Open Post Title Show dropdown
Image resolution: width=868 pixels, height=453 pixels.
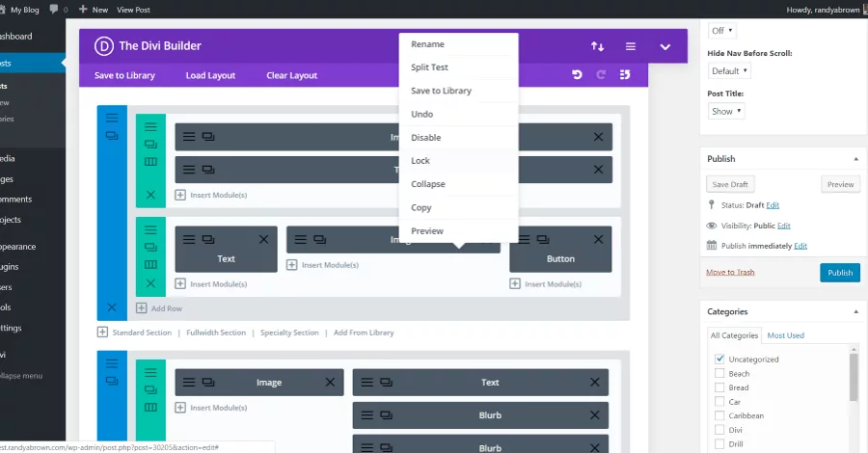tap(725, 111)
